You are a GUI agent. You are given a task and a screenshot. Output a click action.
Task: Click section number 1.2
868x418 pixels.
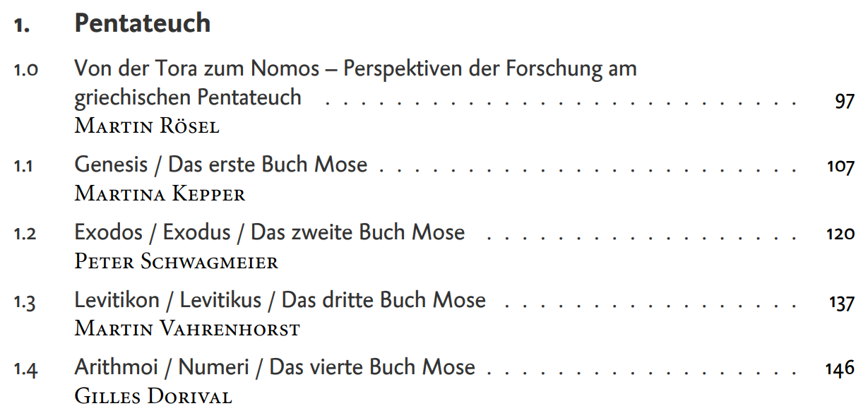[25, 234]
